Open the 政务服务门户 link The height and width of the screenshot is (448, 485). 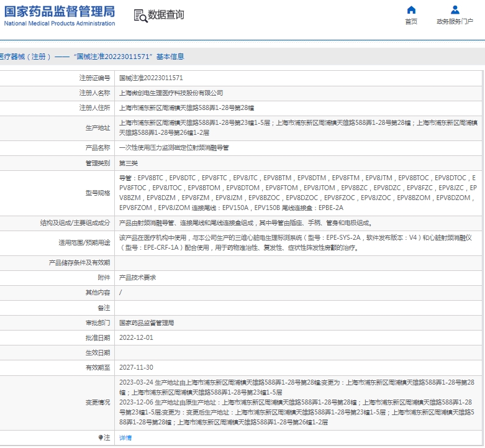click(455, 21)
